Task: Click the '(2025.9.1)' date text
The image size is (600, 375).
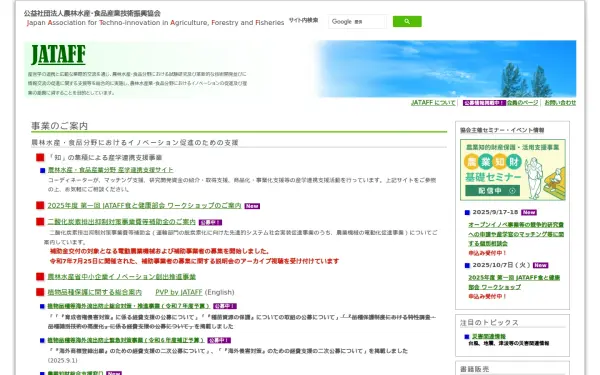Action: 63,360
